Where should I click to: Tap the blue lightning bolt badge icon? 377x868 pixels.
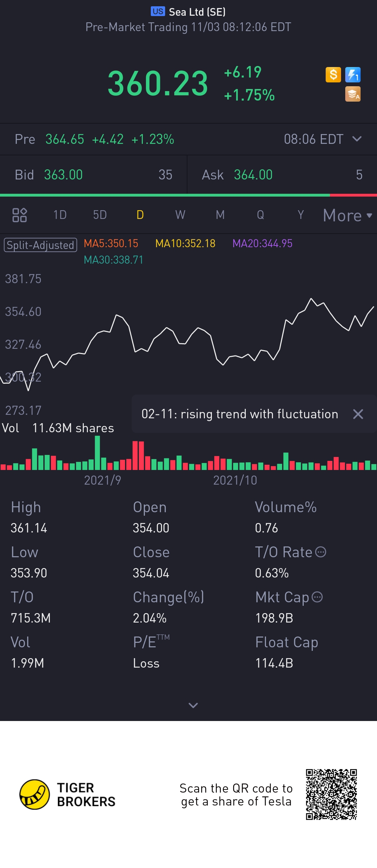pos(353,75)
